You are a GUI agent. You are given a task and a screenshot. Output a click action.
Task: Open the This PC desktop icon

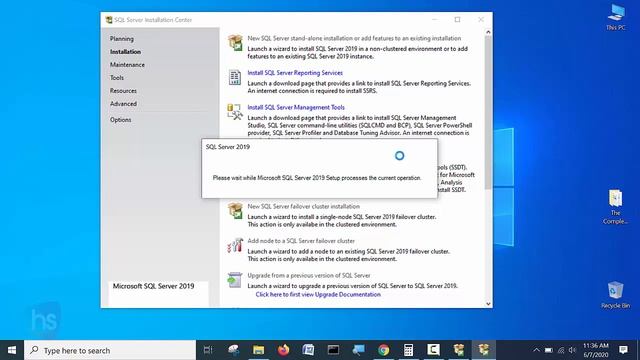point(616,17)
